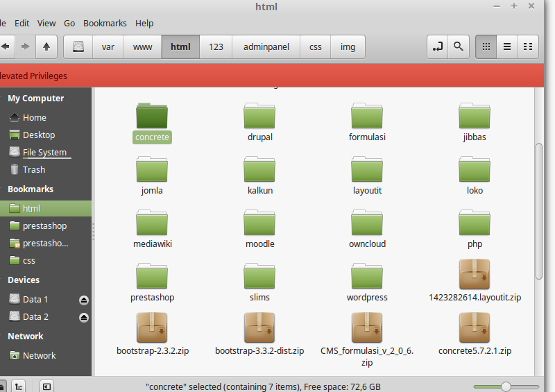Open the search magnifier button
Viewport: 555px width, 392px height.
coord(459,46)
